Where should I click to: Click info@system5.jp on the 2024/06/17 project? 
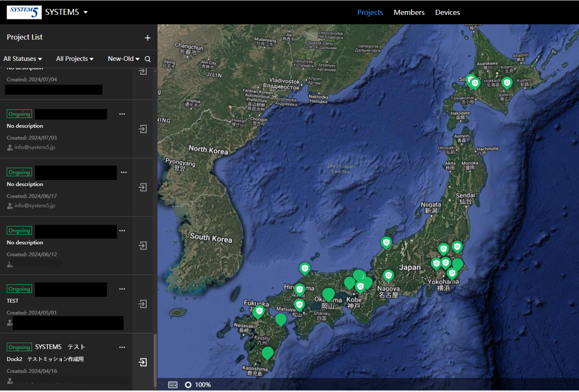pyautogui.click(x=35, y=205)
